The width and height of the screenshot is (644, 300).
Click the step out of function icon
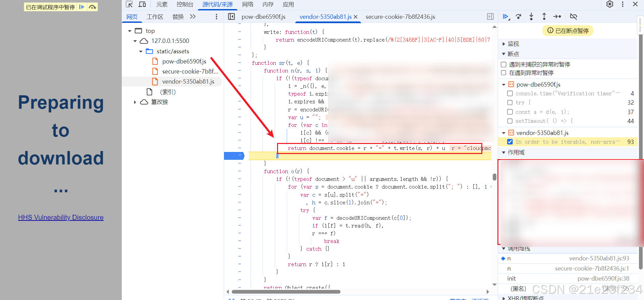pyautogui.click(x=544, y=16)
